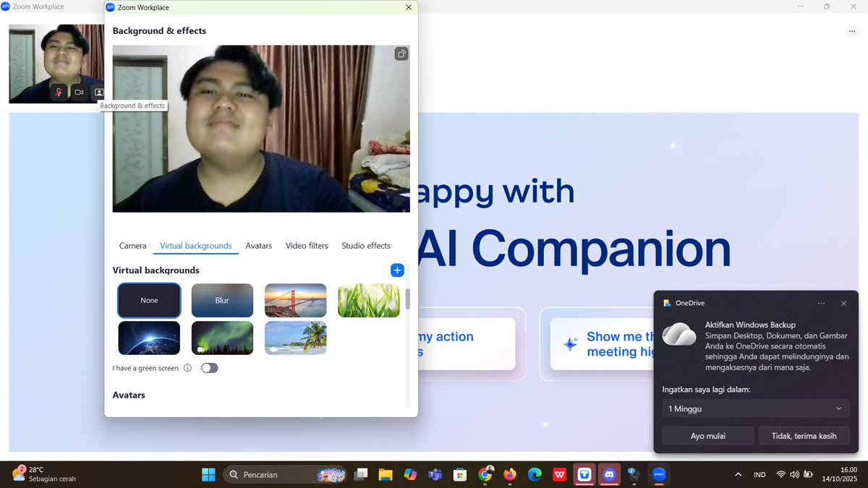
Task: Open WPS Office from the taskbar
Action: coord(559,475)
